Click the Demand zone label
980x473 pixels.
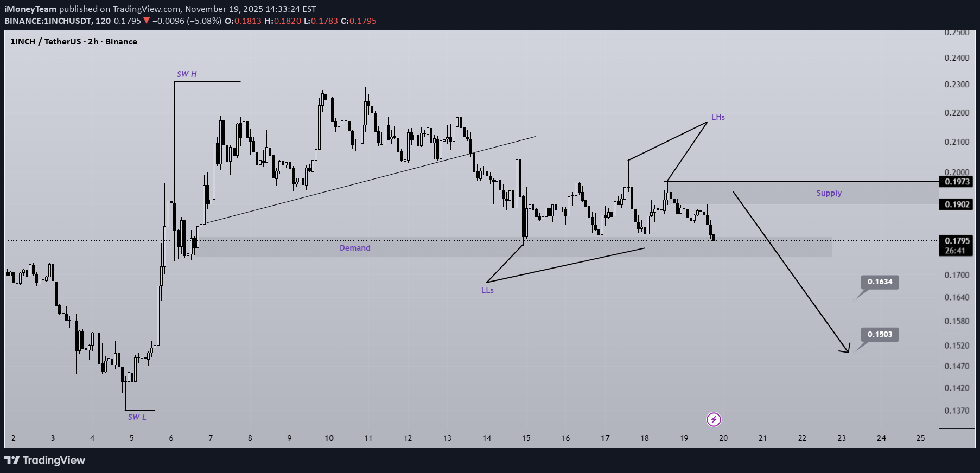pos(355,248)
